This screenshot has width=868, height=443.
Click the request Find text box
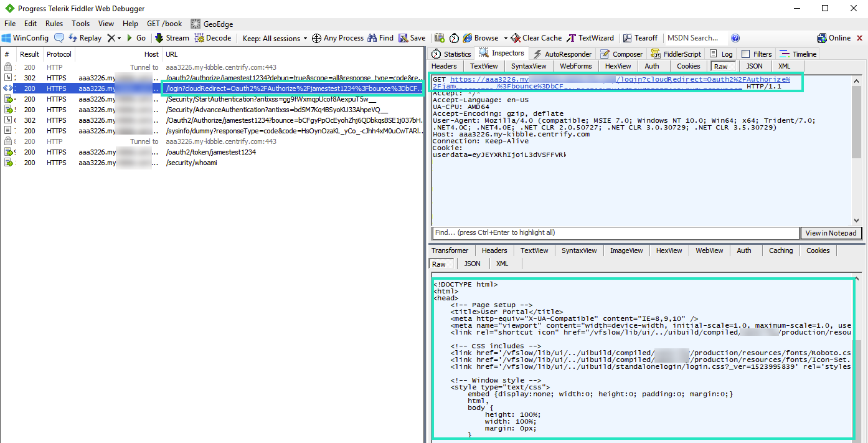(615, 233)
